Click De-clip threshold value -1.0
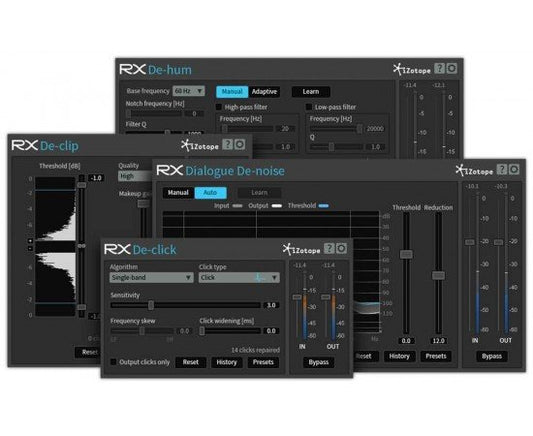 coord(96,178)
